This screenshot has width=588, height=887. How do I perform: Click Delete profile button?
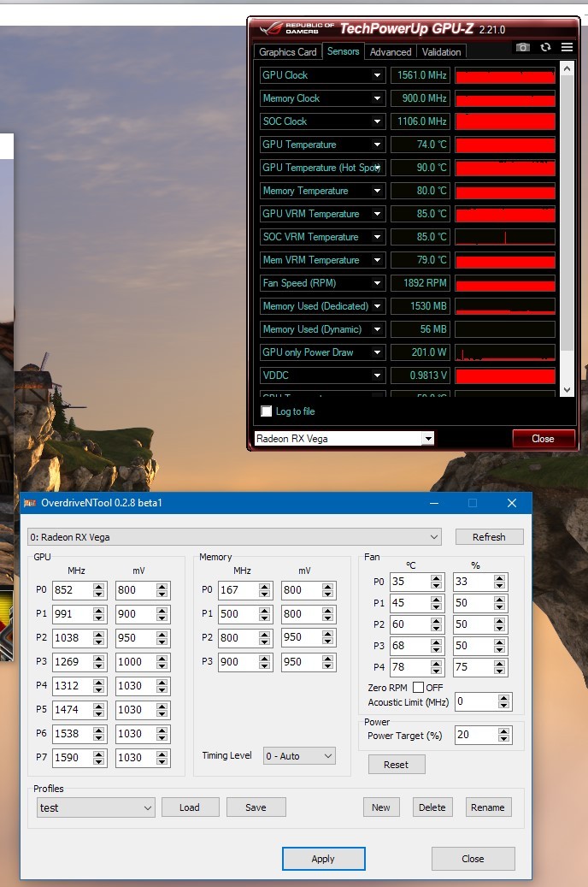pos(432,807)
